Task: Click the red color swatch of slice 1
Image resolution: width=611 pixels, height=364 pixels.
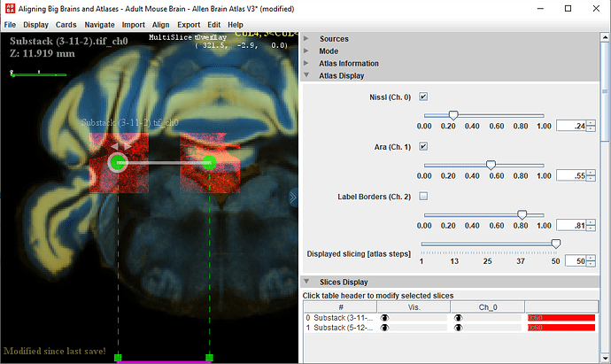Action: tap(561, 328)
